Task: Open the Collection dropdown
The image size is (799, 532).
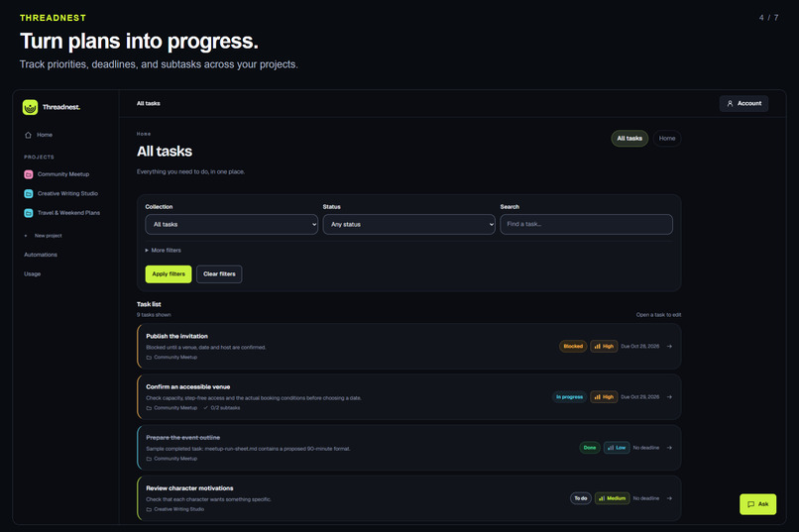Action: [231, 225]
